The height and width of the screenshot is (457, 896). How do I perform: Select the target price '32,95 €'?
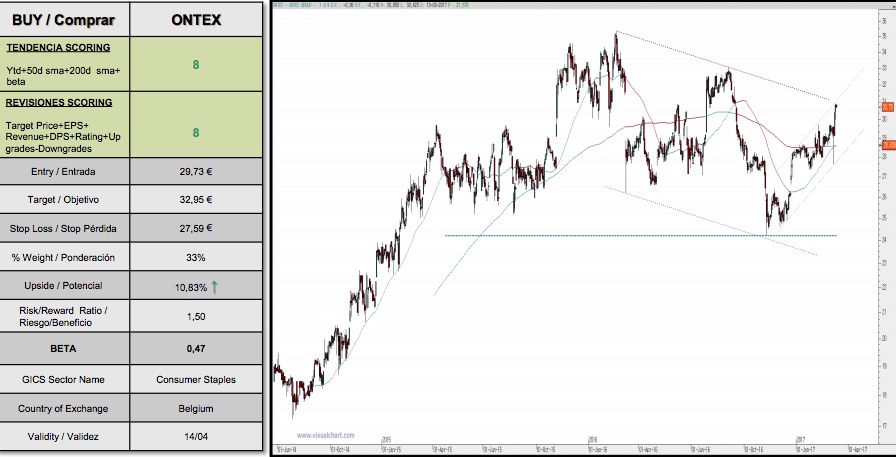[196, 200]
